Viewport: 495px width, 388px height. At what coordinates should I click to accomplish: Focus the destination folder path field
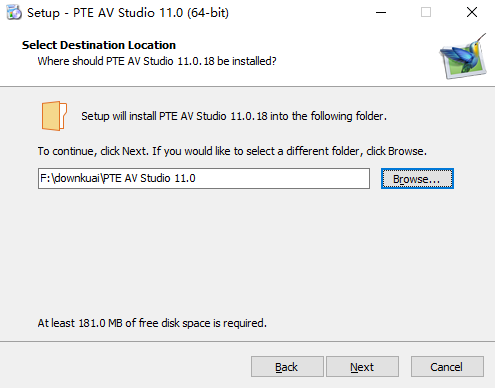[x=204, y=178]
